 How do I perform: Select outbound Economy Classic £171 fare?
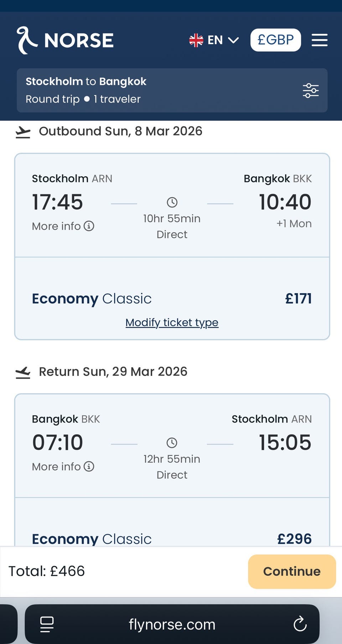click(172, 298)
